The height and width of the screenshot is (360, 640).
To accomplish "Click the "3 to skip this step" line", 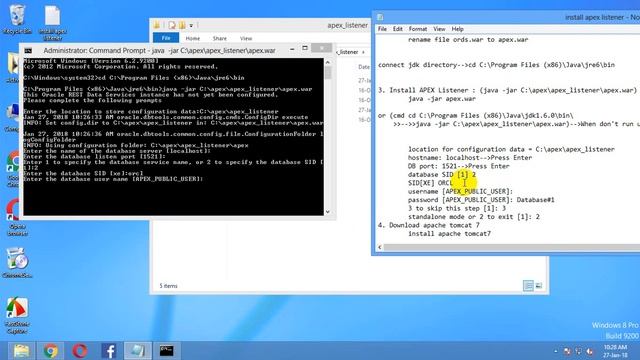I will point(457,208).
